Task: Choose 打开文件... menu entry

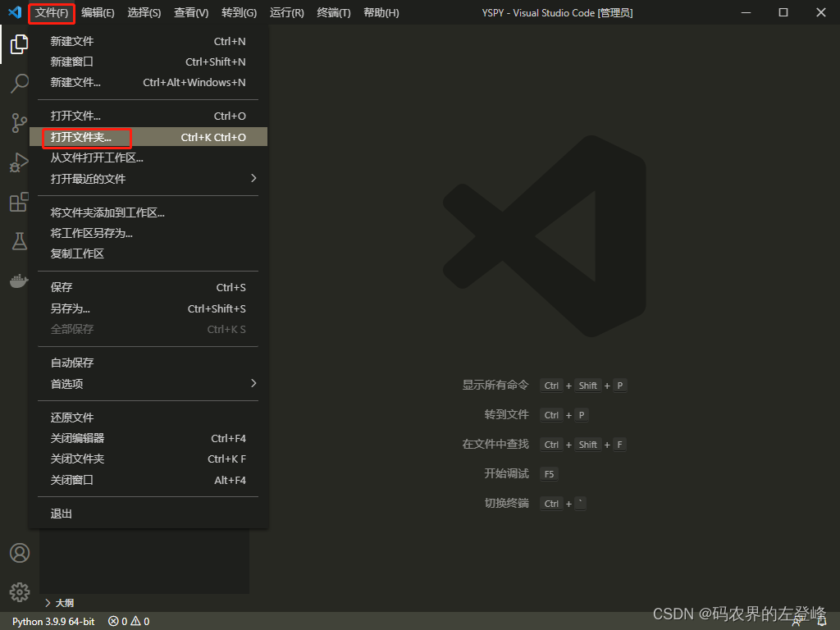Action: 148,116
